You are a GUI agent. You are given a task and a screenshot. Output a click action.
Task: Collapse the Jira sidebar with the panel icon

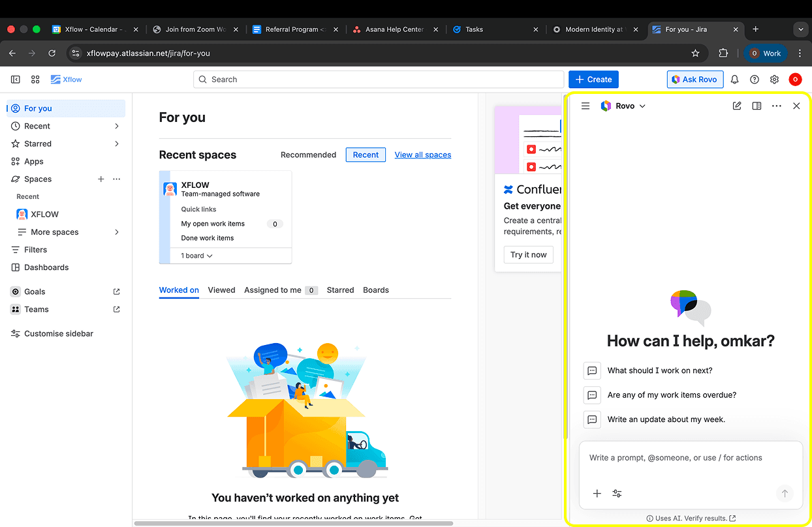pyautogui.click(x=16, y=80)
